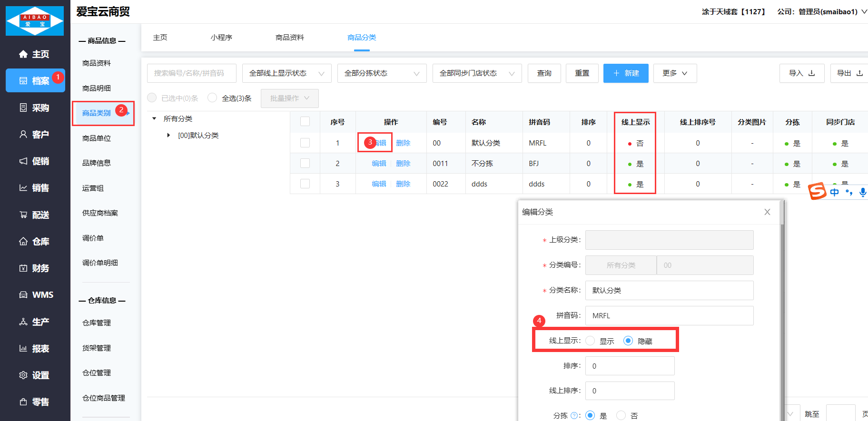Click the Aibao logo icon
The height and width of the screenshot is (421, 868).
click(35, 21)
